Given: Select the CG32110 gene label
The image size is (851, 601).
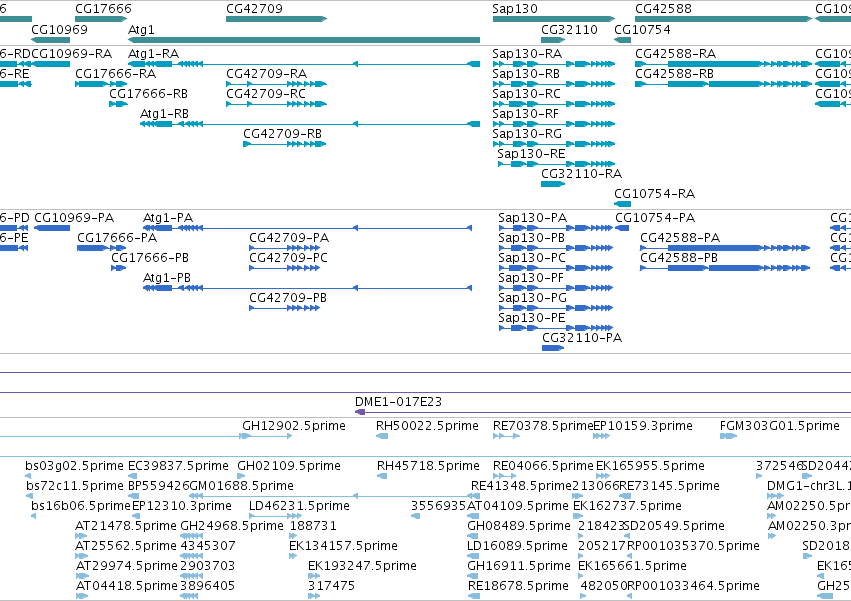Looking at the screenshot, I should [569, 29].
